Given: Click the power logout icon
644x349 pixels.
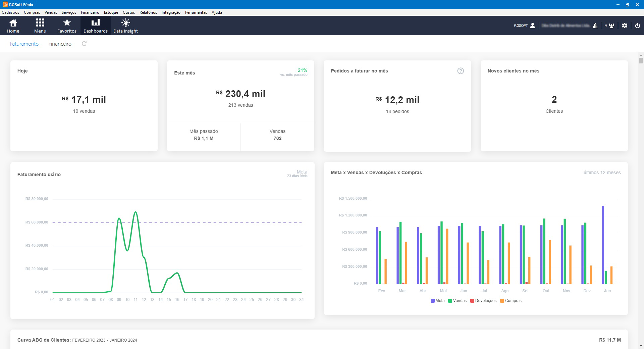Looking at the screenshot, I should pyautogui.click(x=638, y=26).
